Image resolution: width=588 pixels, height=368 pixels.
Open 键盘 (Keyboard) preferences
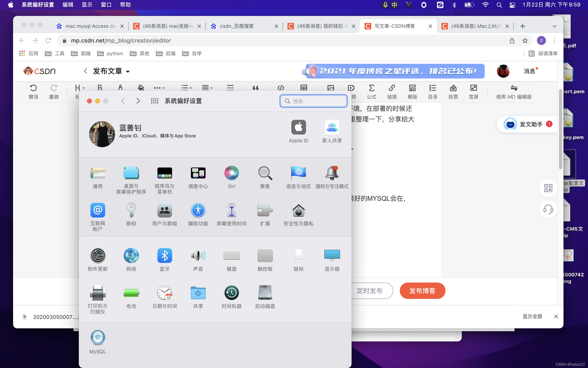(x=232, y=260)
